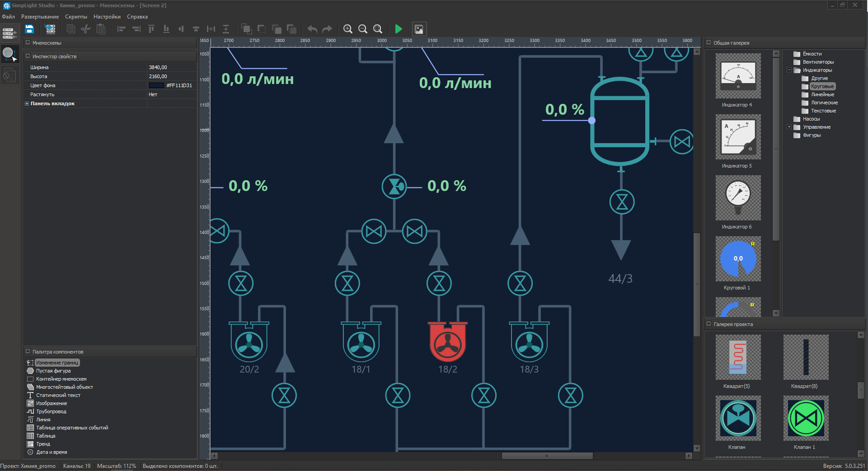Open the Файл menu
The height and width of the screenshot is (471, 868).
point(8,17)
